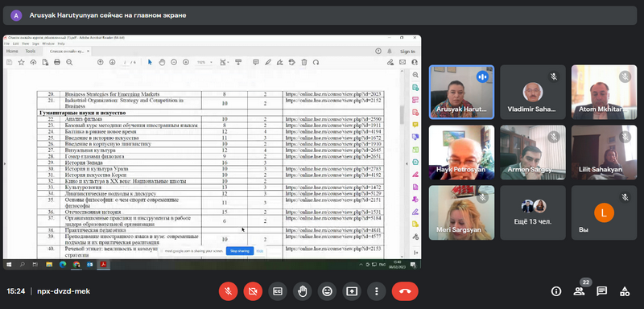
Task: Turn on camera in Meet controls
Action: [253, 291]
